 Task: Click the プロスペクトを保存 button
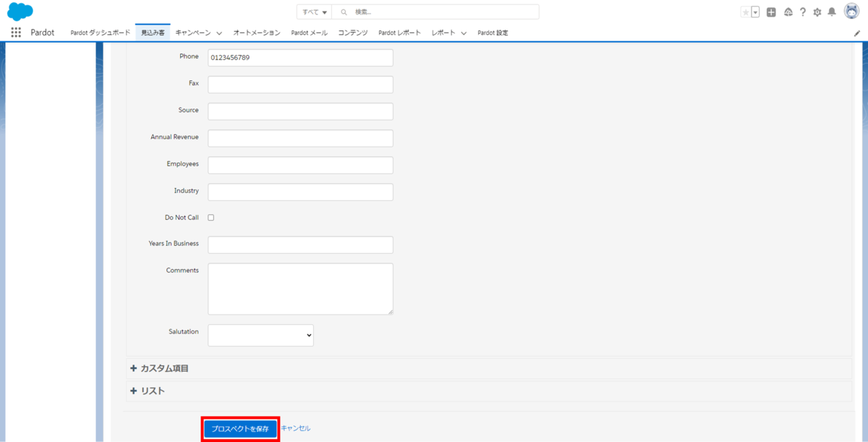[x=240, y=429]
